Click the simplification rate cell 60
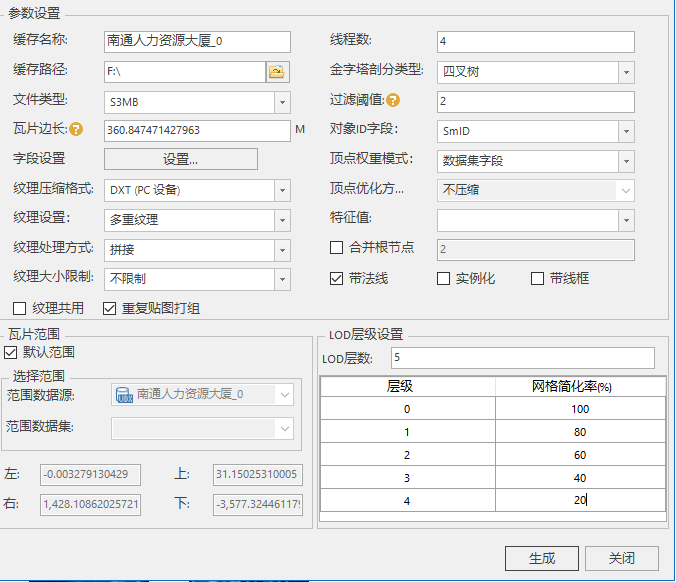Image resolution: width=676 pixels, height=582 pixels. (x=580, y=454)
